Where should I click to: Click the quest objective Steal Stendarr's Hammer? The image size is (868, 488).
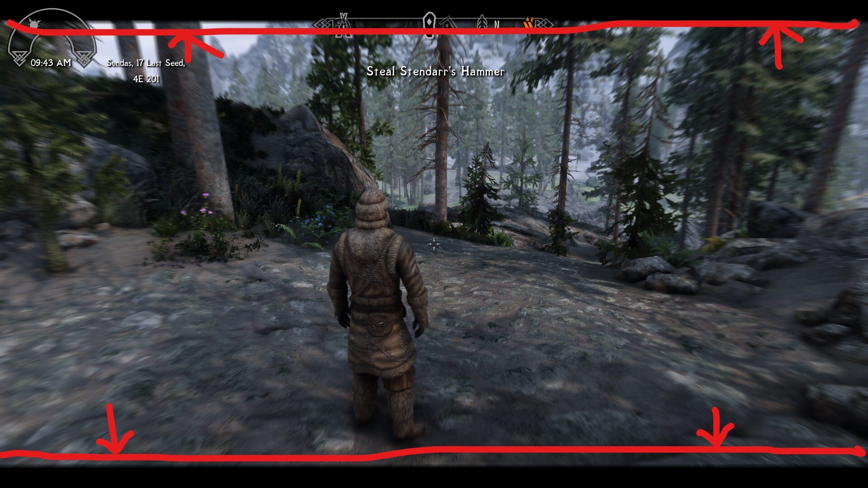click(x=435, y=71)
